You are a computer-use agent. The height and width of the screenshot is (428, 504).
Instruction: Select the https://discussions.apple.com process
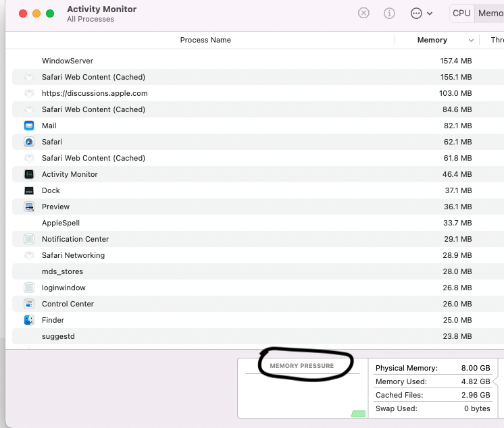258,93
